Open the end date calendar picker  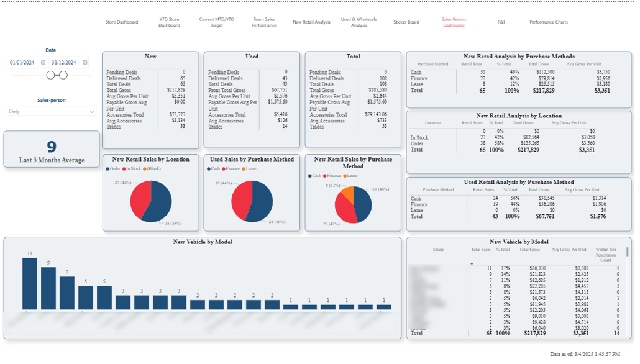pos(85,63)
